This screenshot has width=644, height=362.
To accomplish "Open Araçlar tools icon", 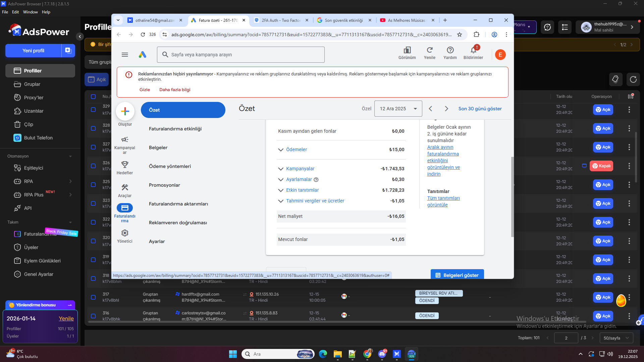I will pyautogui.click(x=125, y=187).
